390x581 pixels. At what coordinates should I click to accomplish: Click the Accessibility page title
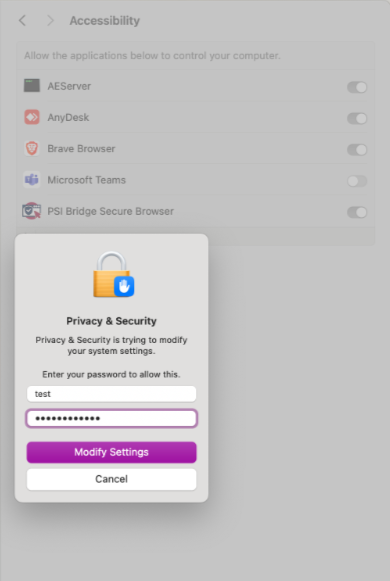pyautogui.click(x=105, y=21)
